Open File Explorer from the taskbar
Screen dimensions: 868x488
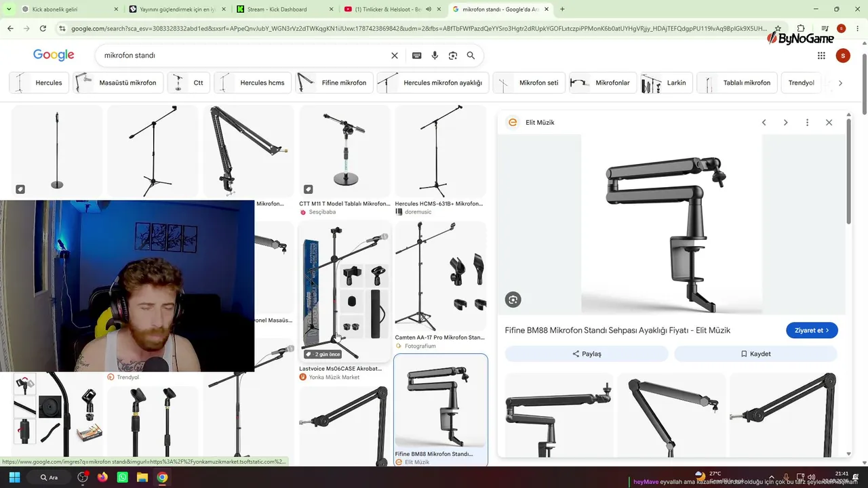click(x=142, y=477)
